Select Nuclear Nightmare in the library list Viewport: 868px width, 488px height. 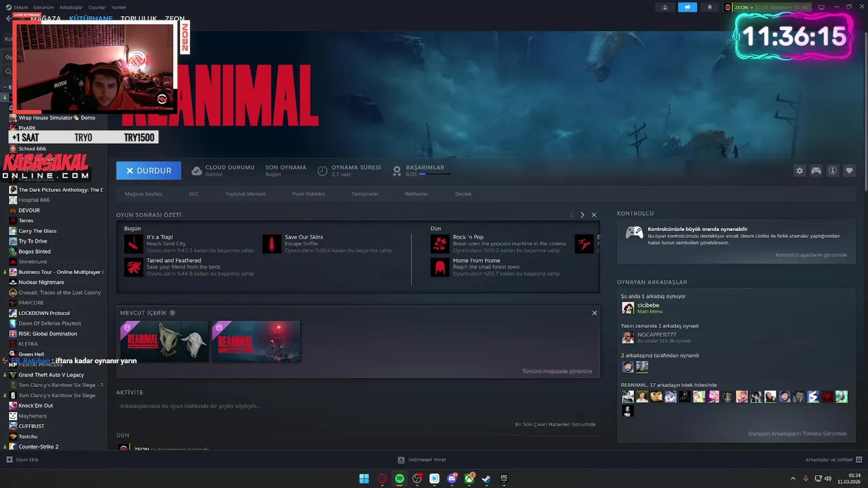(41, 282)
